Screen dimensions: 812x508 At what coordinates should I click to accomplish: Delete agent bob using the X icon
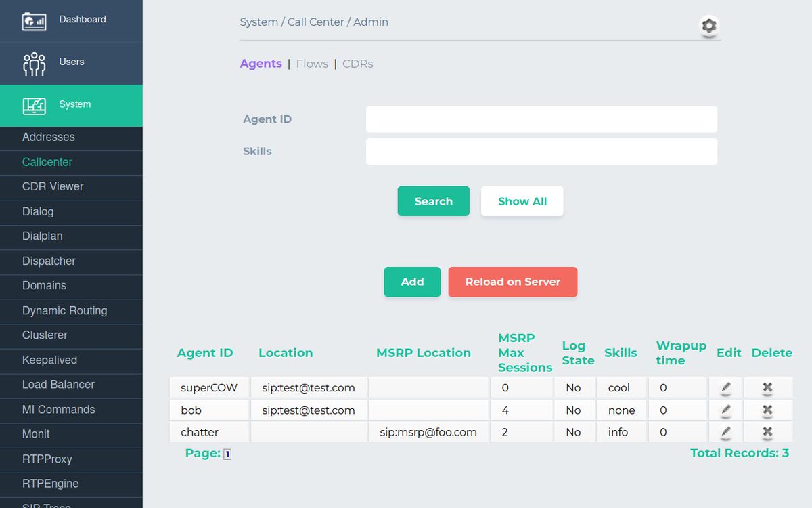pyautogui.click(x=768, y=410)
